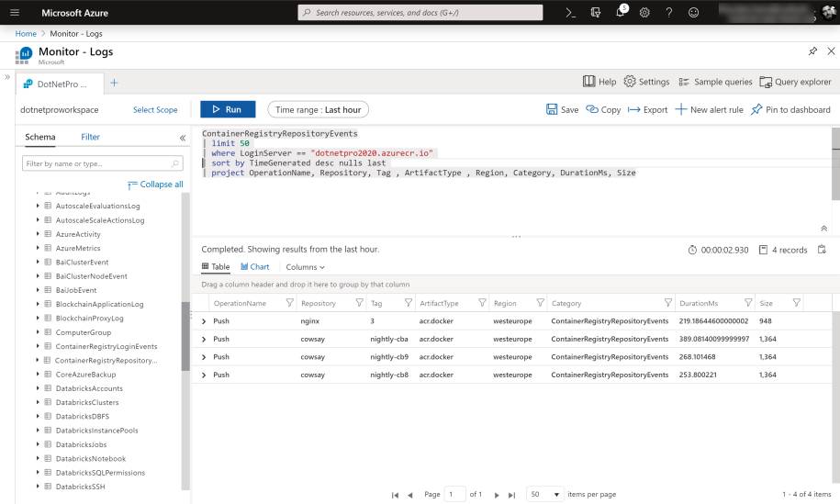
Task: Open Sample queries
Action: [x=715, y=82]
